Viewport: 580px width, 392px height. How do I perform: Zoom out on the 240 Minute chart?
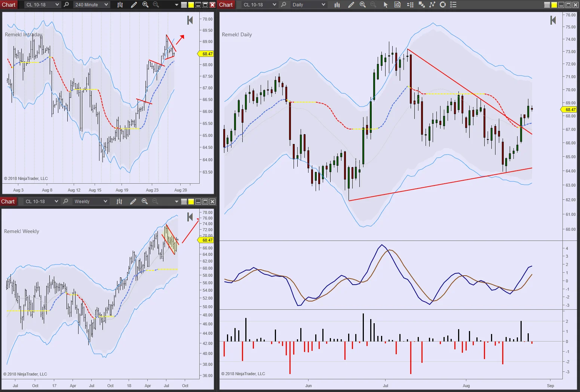point(156,5)
